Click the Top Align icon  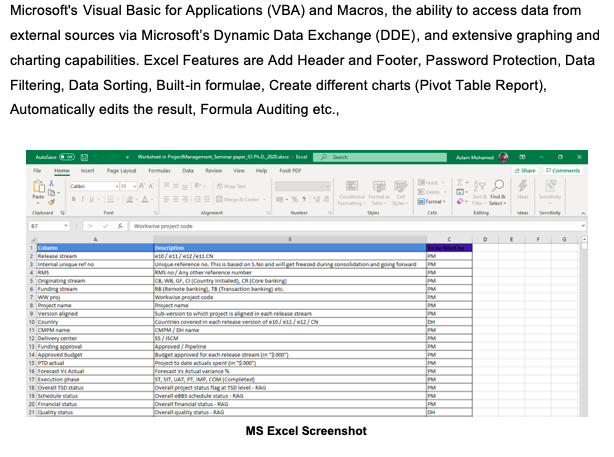(x=166, y=186)
